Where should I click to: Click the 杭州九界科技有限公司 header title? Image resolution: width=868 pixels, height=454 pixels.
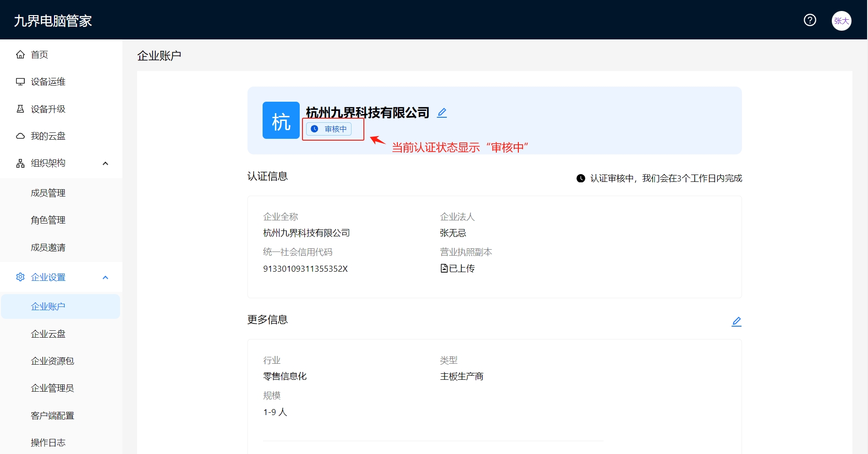pyautogui.click(x=368, y=113)
